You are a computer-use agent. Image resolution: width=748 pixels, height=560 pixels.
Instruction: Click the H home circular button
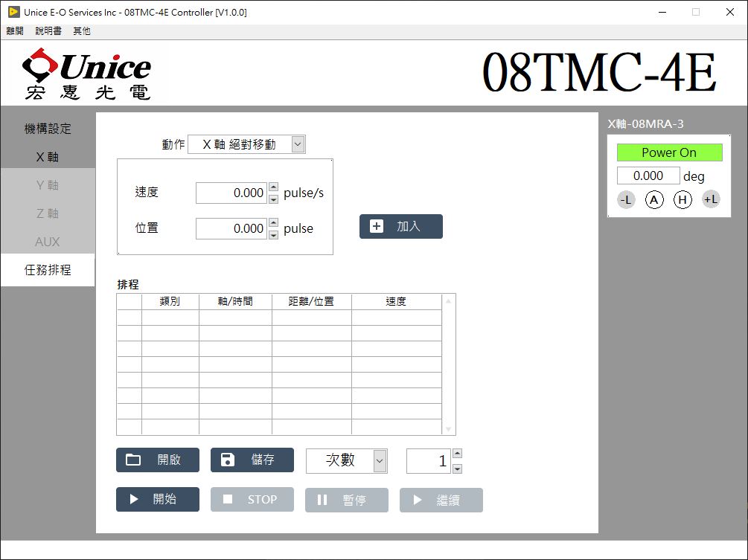coord(683,200)
